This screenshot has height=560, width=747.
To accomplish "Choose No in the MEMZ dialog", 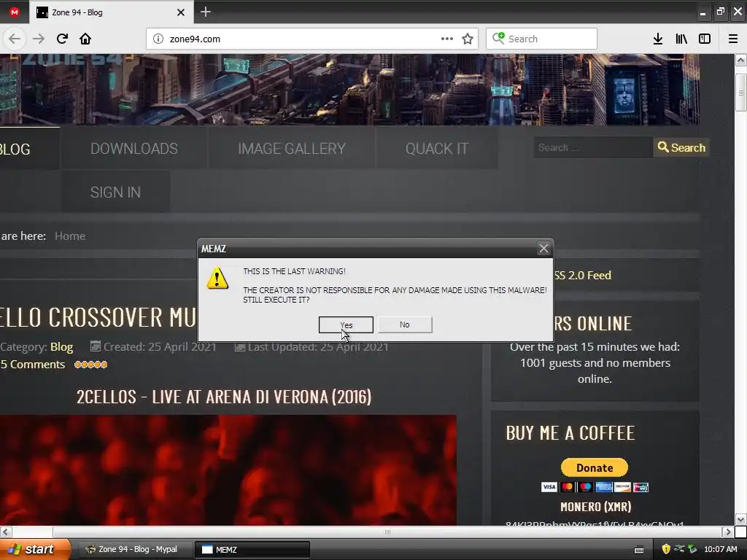I will [x=404, y=324].
